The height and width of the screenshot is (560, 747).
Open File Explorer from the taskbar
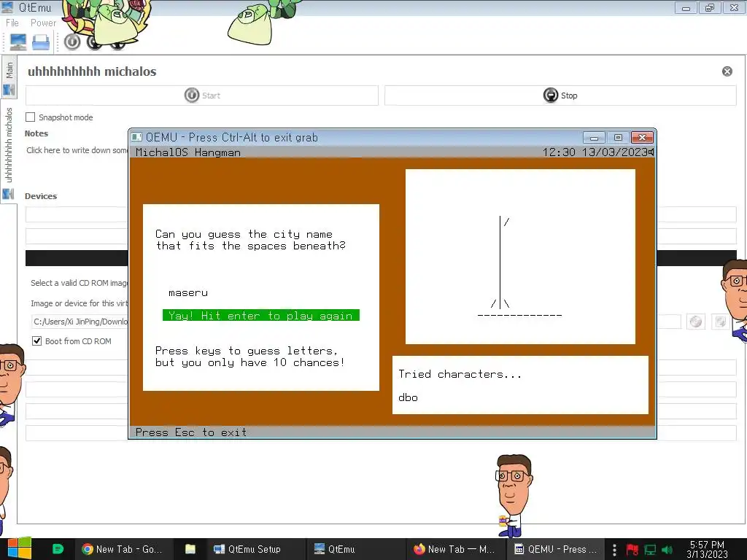click(x=190, y=549)
